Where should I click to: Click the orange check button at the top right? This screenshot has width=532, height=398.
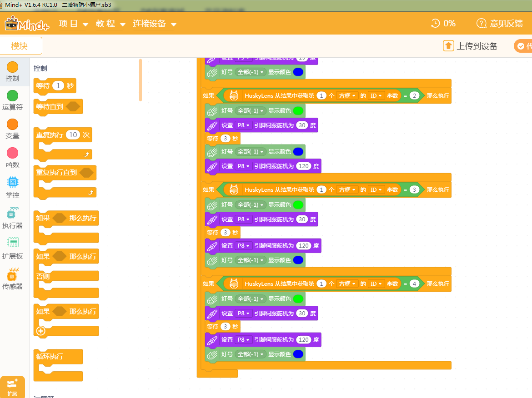click(523, 46)
